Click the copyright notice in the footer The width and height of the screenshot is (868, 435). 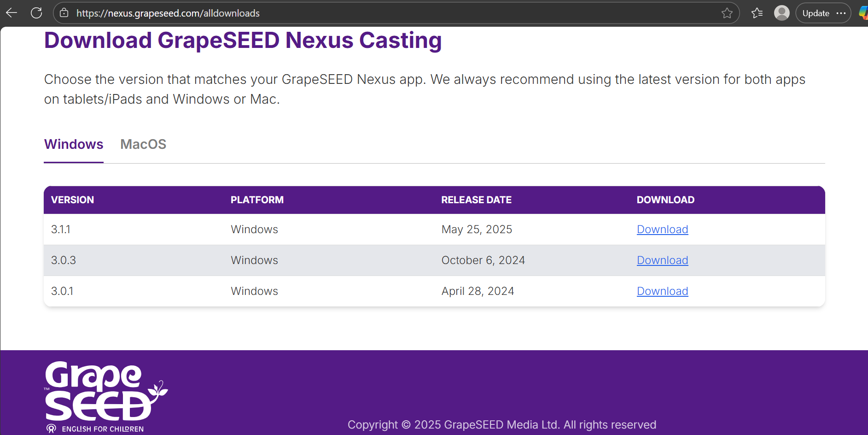[x=501, y=424]
